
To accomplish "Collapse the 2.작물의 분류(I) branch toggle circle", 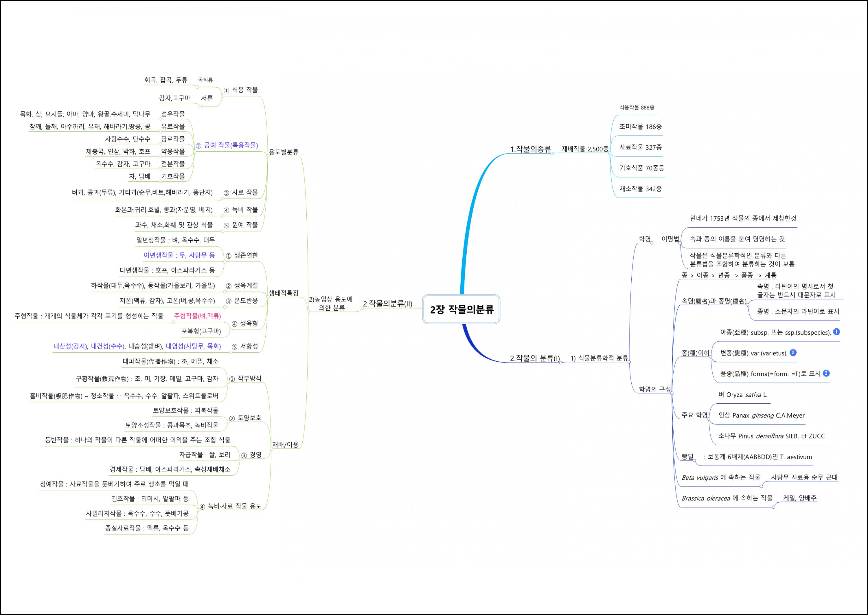I will [x=561, y=363].
